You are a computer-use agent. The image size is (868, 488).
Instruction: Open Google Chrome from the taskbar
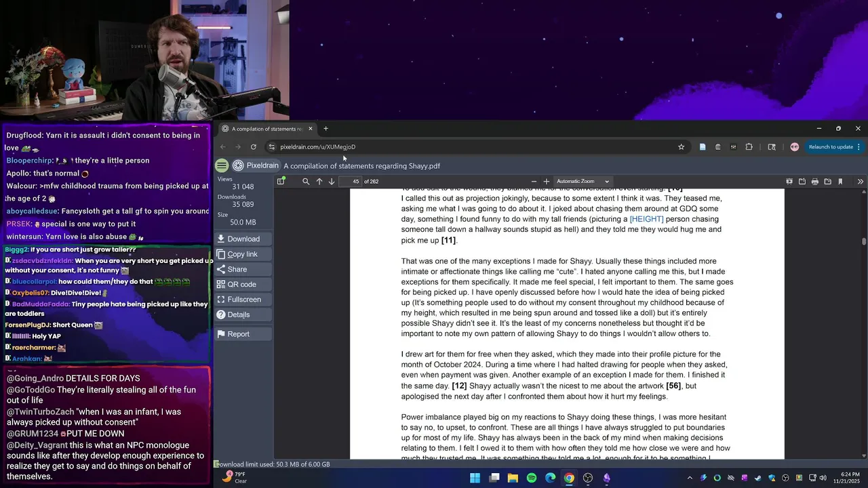tap(569, 478)
